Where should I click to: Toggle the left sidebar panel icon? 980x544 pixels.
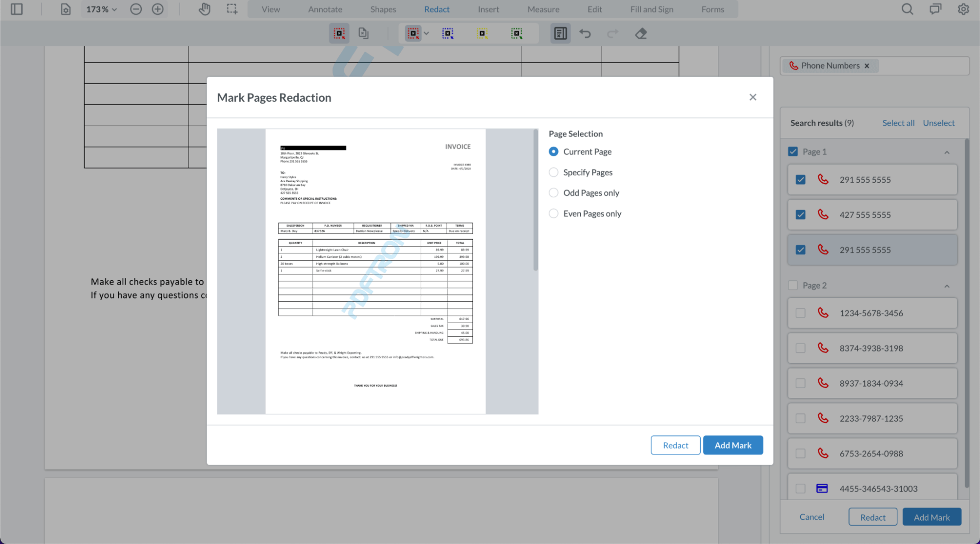(17, 9)
